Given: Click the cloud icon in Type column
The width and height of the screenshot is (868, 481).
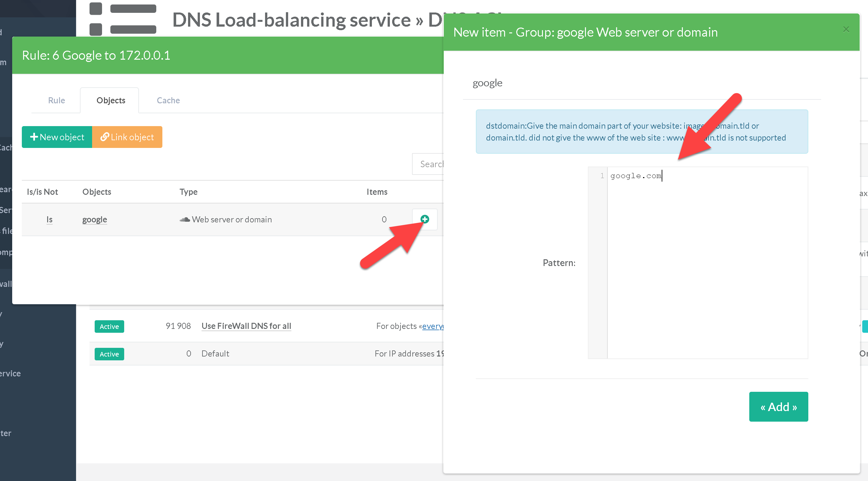Looking at the screenshot, I should click(184, 219).
